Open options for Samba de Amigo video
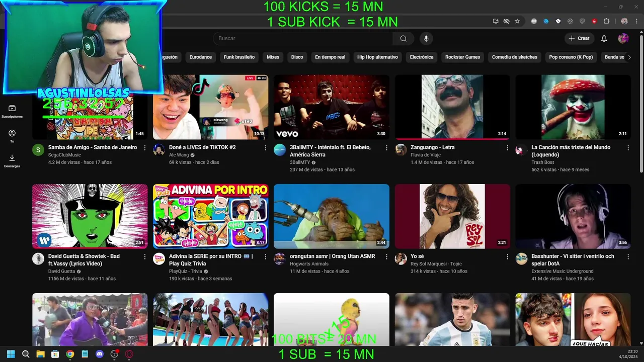Screen dimensions: 644x362 pyautogui.click(x=145, y=148)
